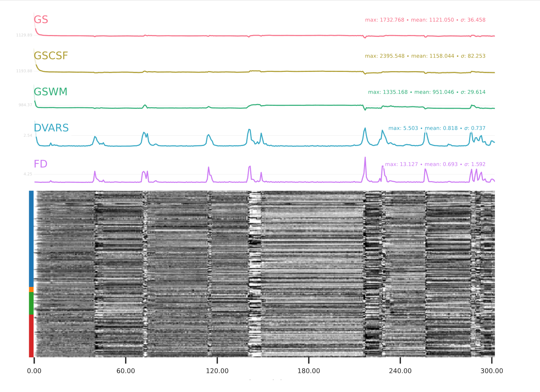This screenshot has width=540, height=392.
Task: Click the 180.00 time axis tick label
Action: [309, 371]
